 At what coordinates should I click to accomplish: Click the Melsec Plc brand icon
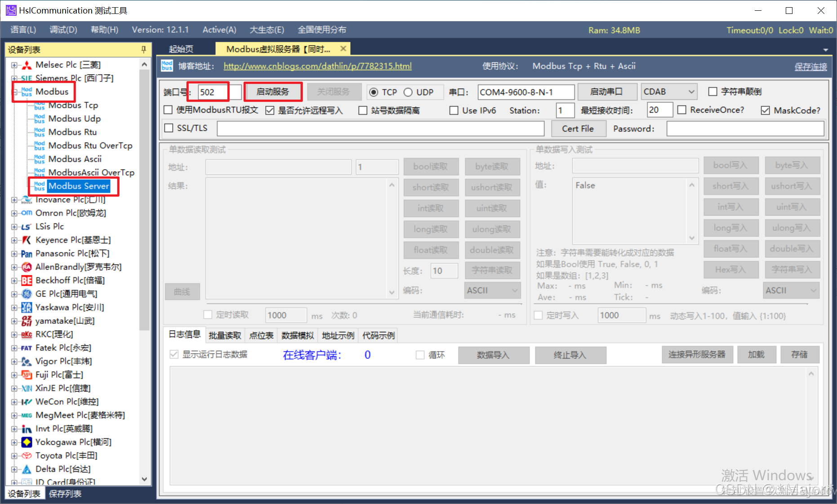(x=26, y=65)
